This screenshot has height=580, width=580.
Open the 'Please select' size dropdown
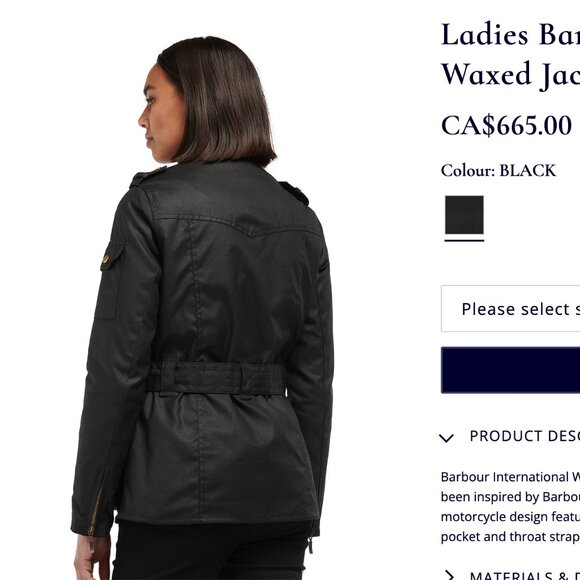[x=510, y=308]
